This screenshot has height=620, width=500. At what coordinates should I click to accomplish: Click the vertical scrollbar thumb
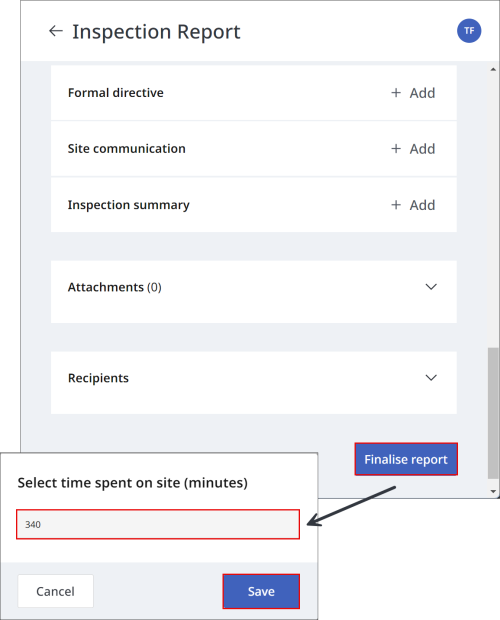(x=493, y=413)
